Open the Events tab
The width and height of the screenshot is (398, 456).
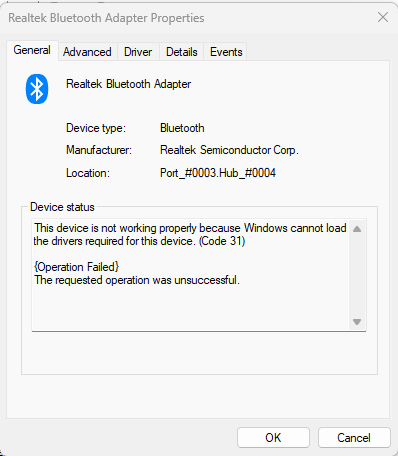pyautogui.click(x=226, y=52)
